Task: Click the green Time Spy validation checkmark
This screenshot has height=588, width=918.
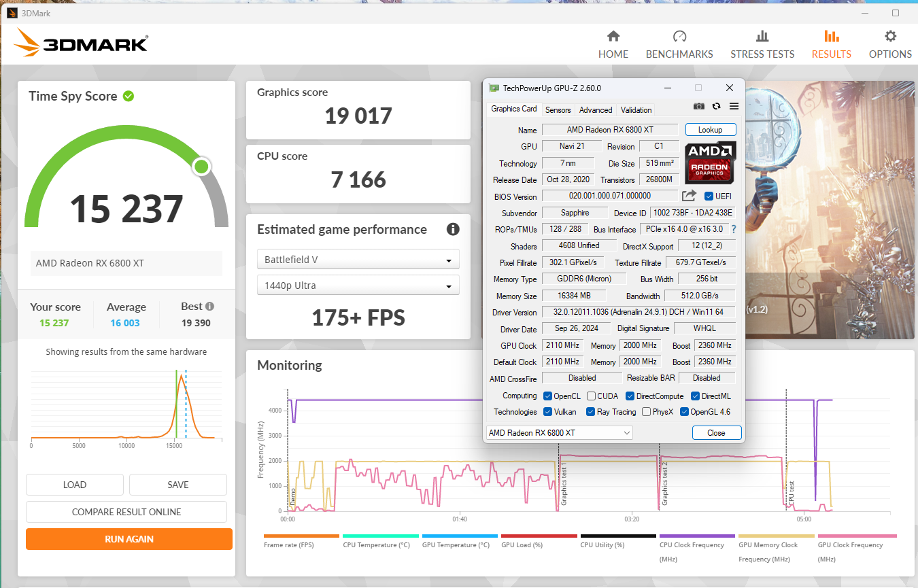Action: click(129, 97)
